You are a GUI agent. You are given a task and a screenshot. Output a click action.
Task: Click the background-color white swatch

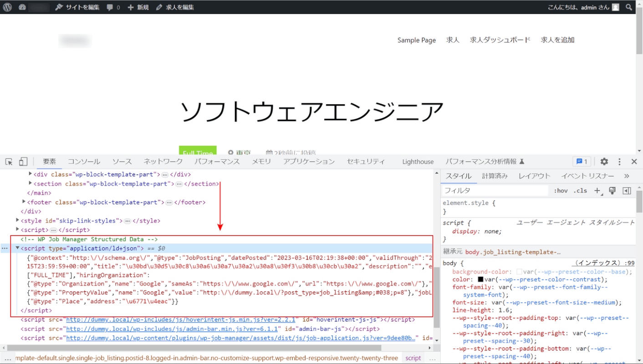pyautogui.click(x=519, y=272)
